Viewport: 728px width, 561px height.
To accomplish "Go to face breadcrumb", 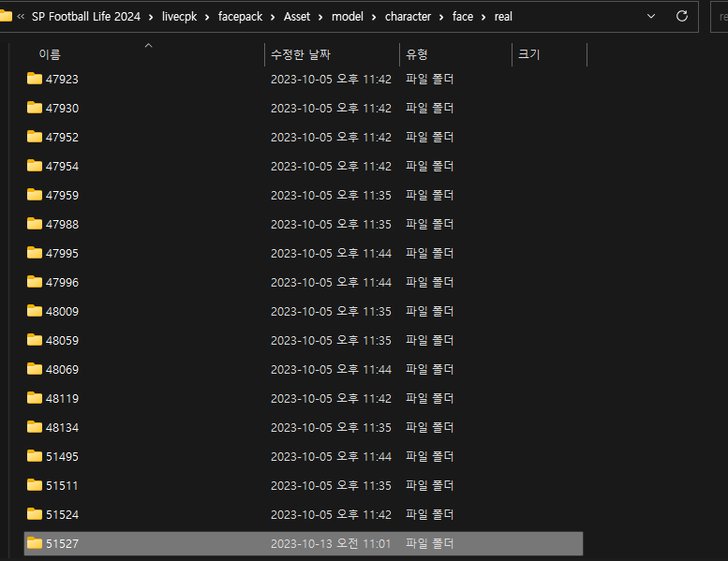I will [463, 17].
